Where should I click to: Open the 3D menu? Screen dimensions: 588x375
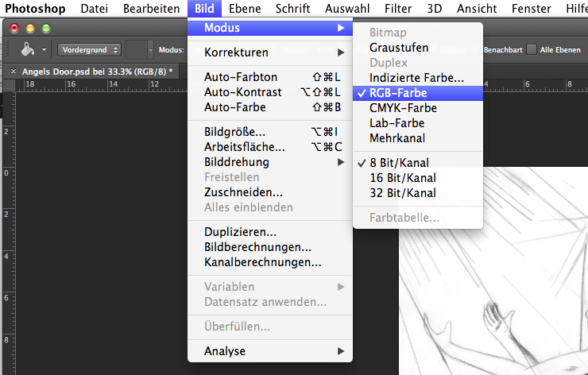pos(435,8)
